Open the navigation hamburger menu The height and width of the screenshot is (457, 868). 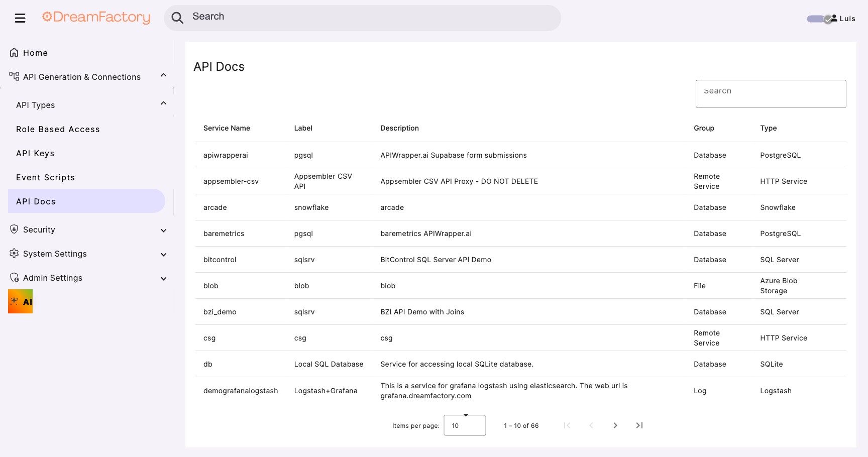[x=20, y=18]
